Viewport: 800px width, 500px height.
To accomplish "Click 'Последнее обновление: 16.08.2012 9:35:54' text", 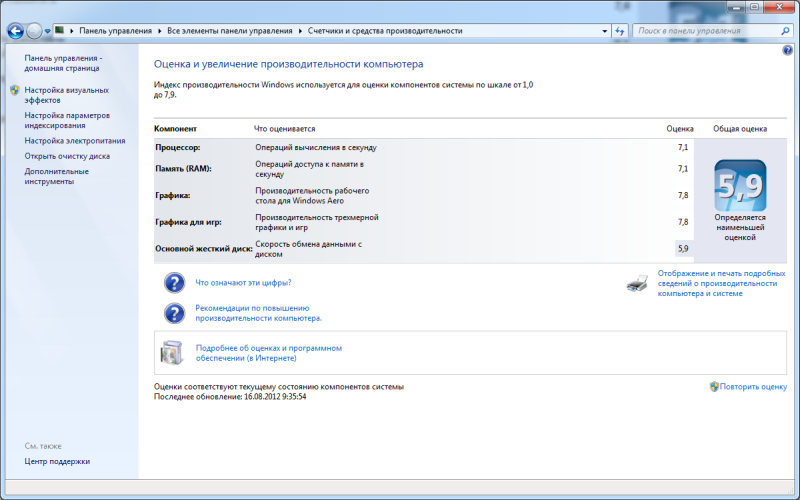I will [230, 396].
